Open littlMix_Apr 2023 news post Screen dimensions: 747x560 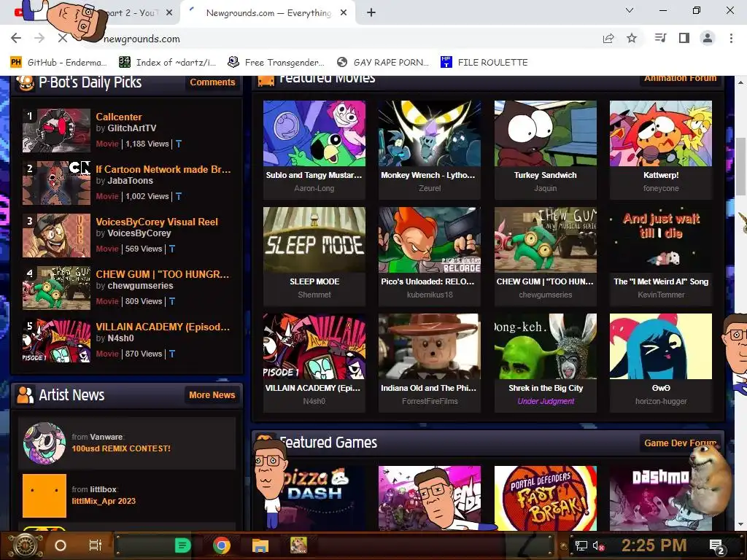(x=104, y=501)
